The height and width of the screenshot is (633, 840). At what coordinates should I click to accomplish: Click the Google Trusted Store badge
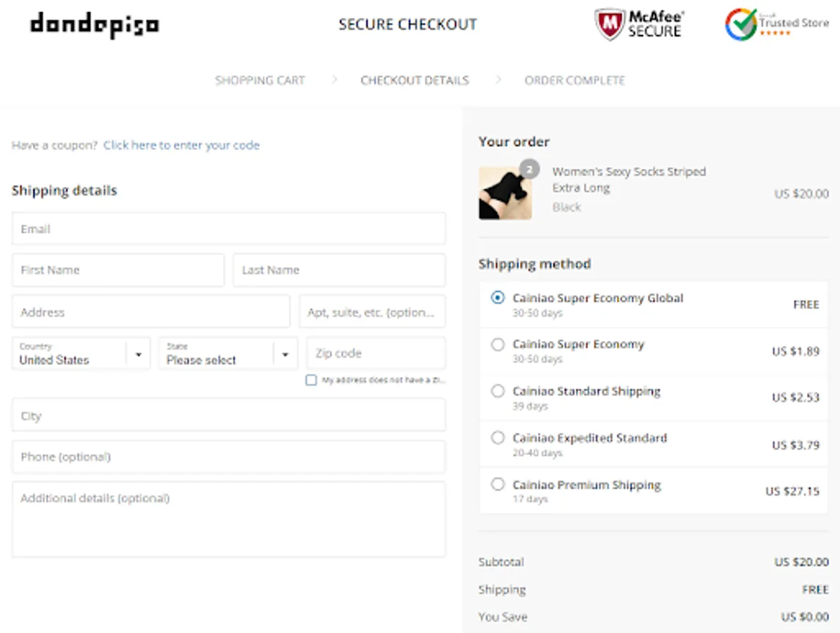click(777, 25)
